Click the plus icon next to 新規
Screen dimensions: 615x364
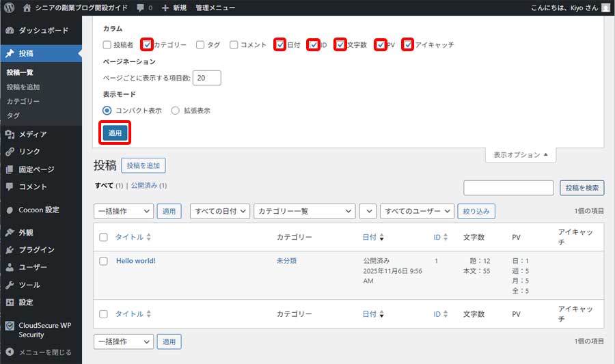coord(165,8)
